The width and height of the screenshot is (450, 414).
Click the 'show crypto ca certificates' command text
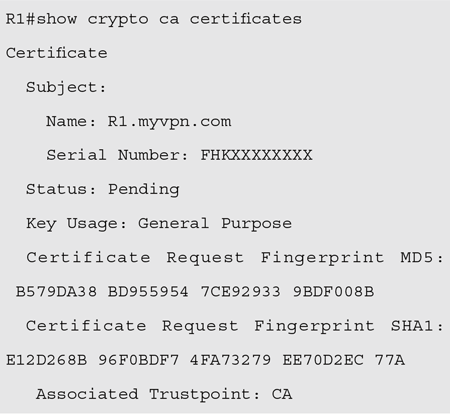pos(169,20)
